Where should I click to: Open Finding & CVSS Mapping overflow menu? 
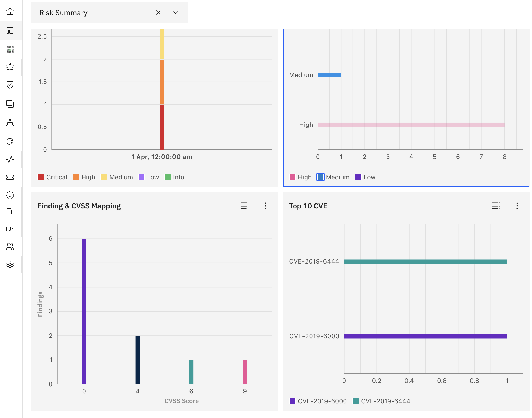click(265, 206)
